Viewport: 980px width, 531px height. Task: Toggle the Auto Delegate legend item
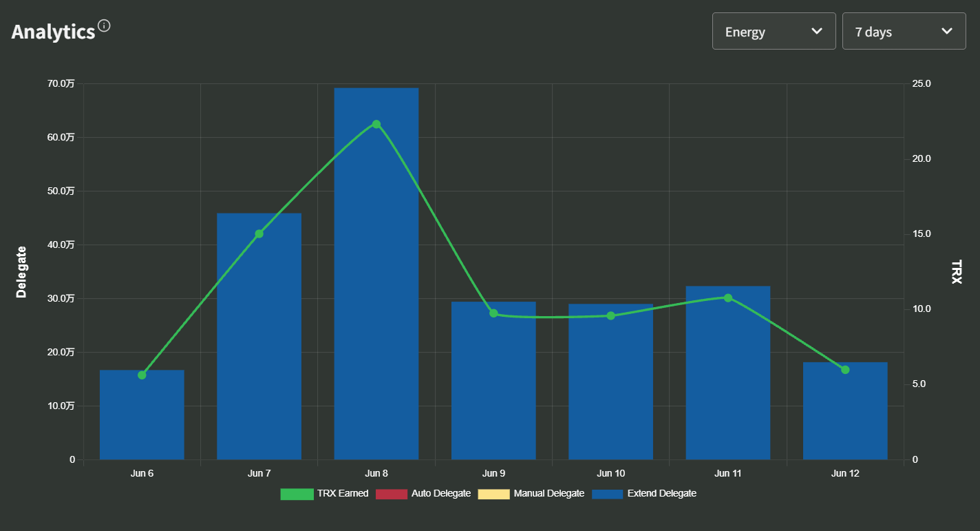coord(423,494)
